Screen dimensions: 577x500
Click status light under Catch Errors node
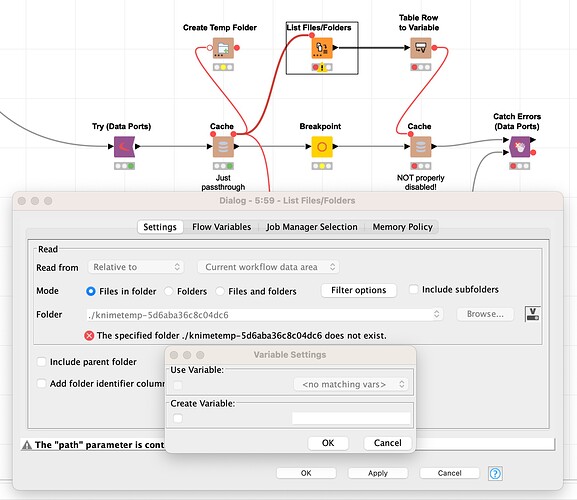pyautogui.click(x=519, y=166)
